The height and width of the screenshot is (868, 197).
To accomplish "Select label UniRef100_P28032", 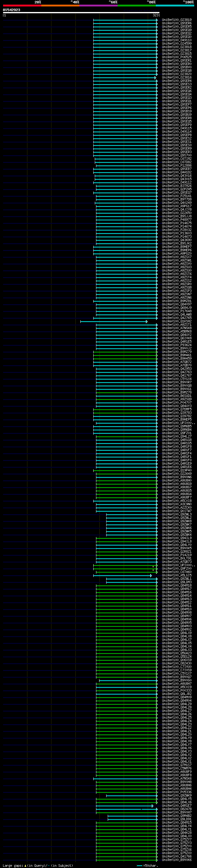I will 177,230.
